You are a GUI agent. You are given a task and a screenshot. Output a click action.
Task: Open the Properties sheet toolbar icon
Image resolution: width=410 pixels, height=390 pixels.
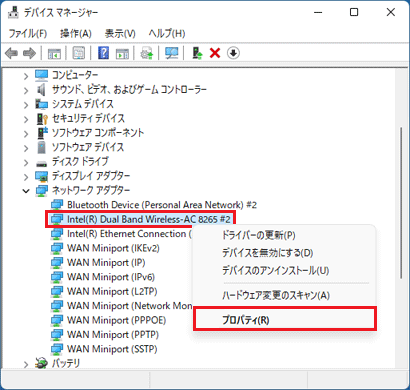point(79,53)
